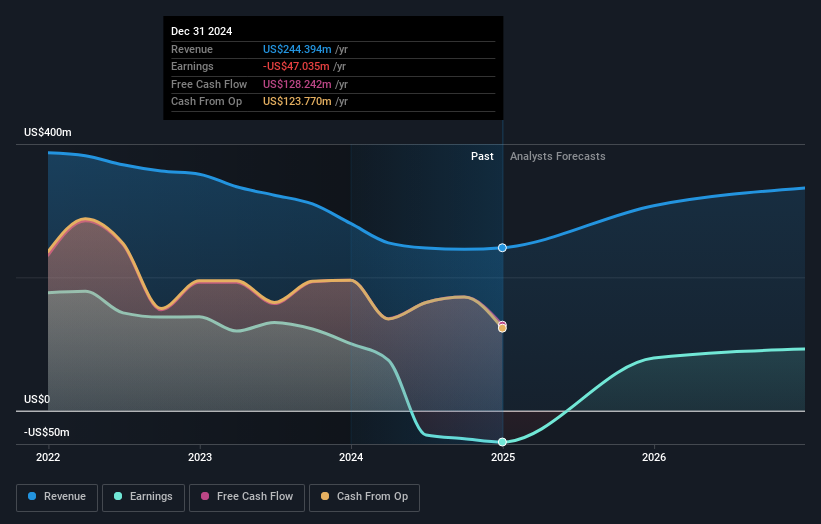Screen dimensions: 821x524
Task: Click the tooltip date Dec 31 2024
Action: pos(202,31)
